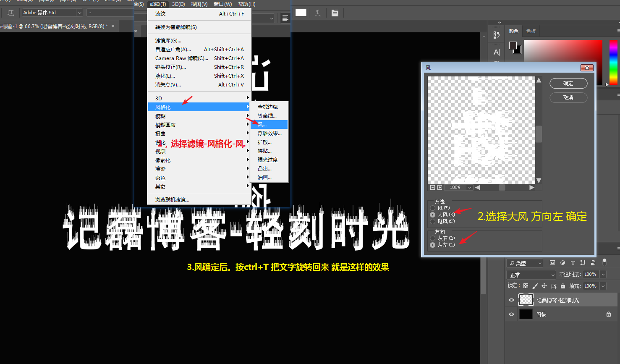Viewport: 620px width, 364px height.
Task: Click the warp text icon
Action: [x=318, y=13]
